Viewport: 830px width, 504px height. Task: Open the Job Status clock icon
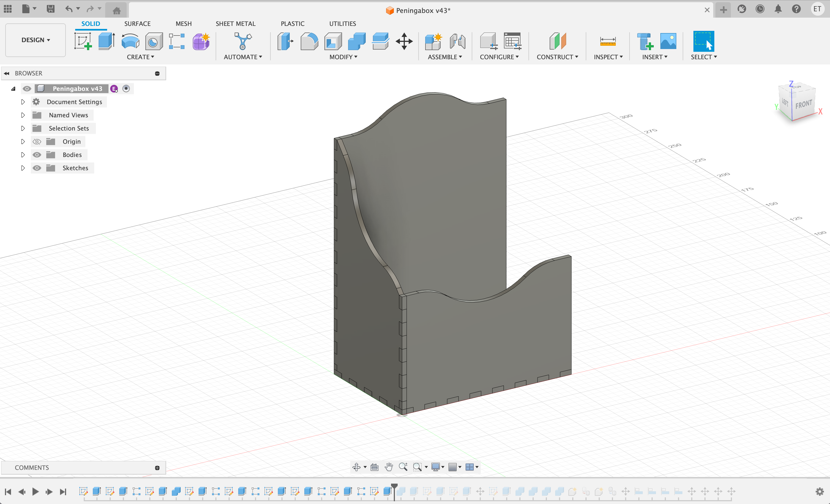click(x=760, y=9)
